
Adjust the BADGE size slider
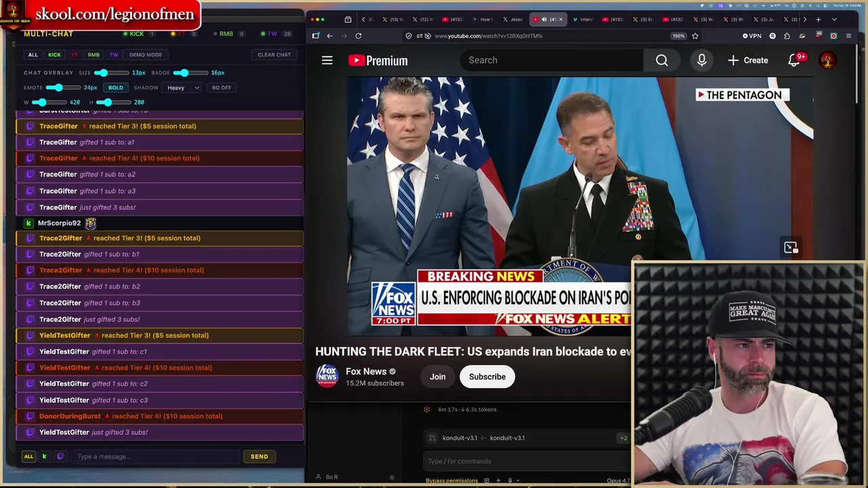pos(191,73)
